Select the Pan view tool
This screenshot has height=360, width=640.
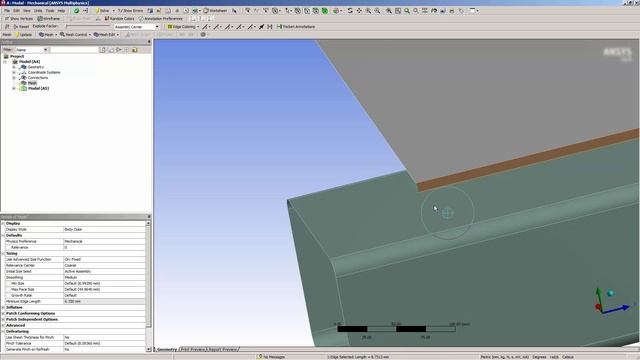point(359,11)
